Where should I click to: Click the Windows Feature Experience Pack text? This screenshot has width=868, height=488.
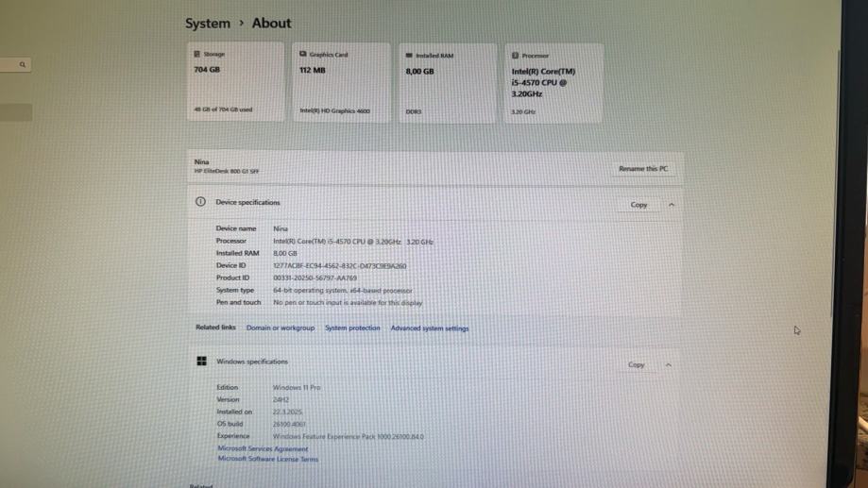click(x=349, y=436)
